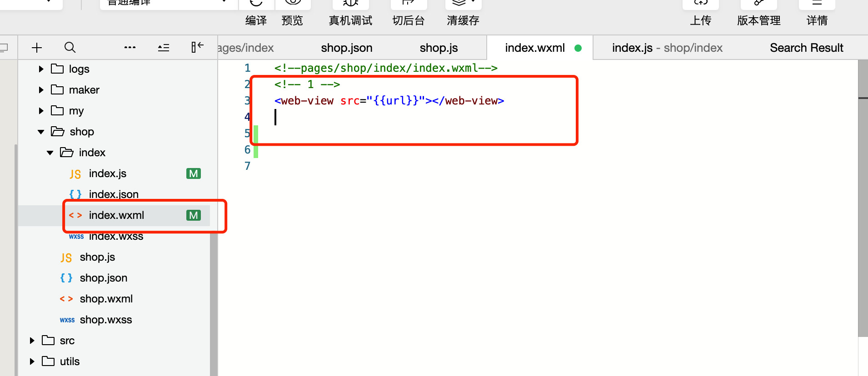Switch to the Search Result tab
The width and height of the screenshot is (868, 376).
806,48
